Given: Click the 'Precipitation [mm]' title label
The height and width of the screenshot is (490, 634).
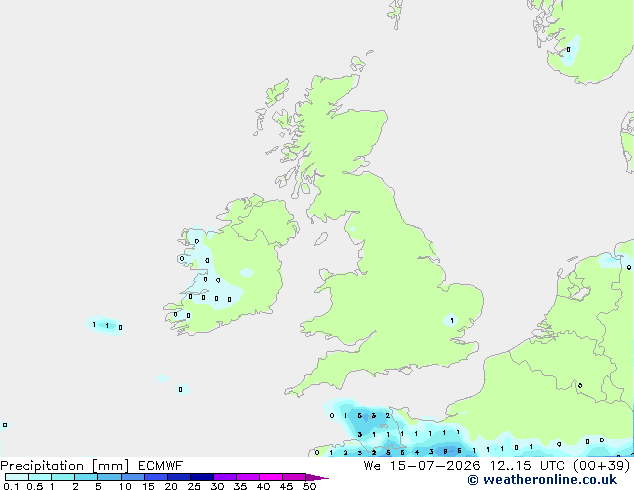Looking at the screenshot, I should click(64, 466).
